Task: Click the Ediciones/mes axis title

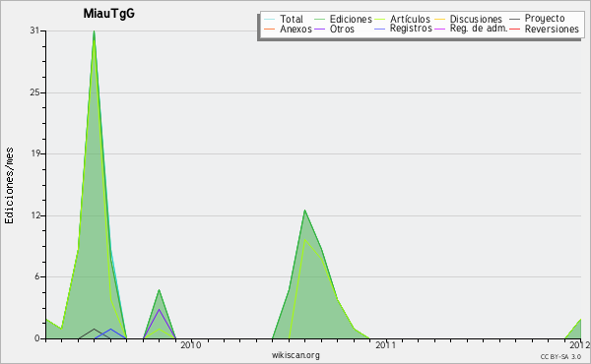Action: [x=9, y=185]
